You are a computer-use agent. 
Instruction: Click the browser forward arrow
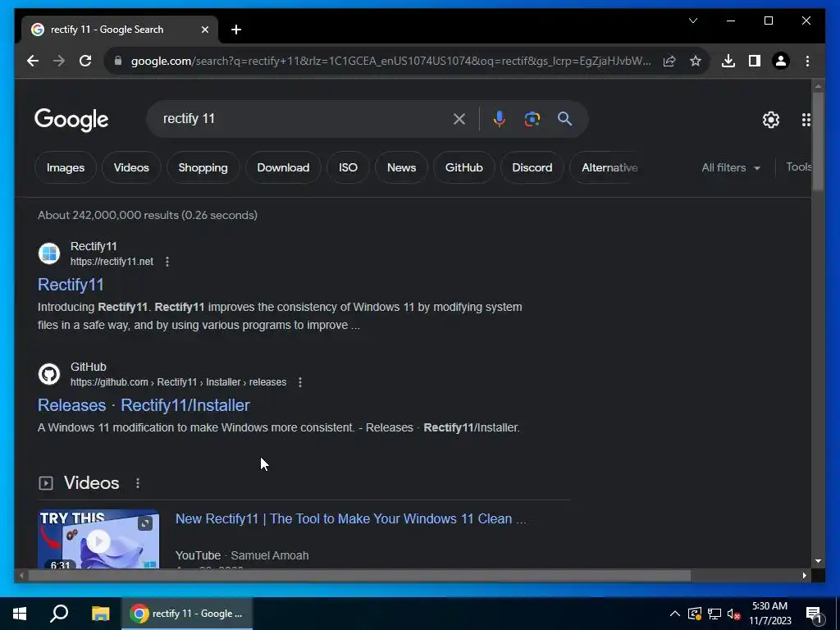pyautogui.click(x=59, y=61)
